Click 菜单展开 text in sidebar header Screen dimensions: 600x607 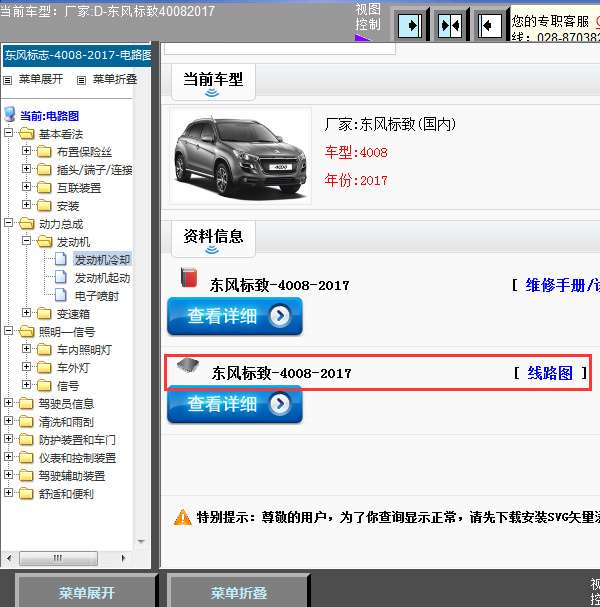41,79
